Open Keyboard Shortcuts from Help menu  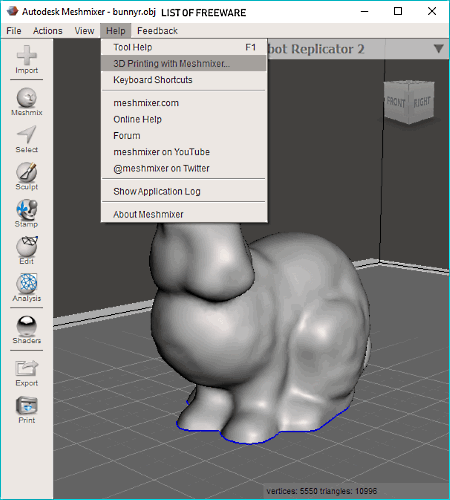(184, 80)
